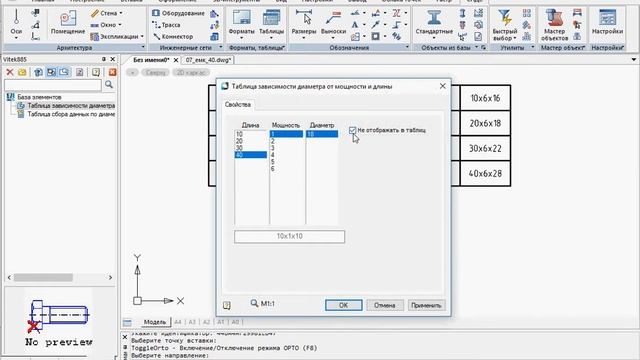Open Стандартные standard objects icon
Screen dimensions: 640x360
(434, 18)
